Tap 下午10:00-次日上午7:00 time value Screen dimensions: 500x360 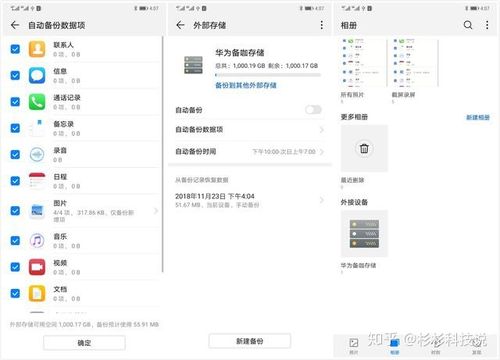pos(284,152)
